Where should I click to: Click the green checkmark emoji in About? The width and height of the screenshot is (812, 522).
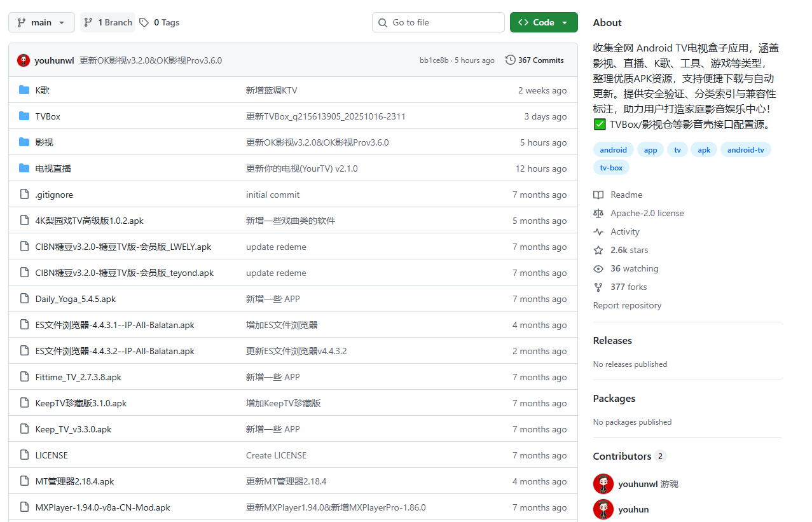(x=599, y=124)
